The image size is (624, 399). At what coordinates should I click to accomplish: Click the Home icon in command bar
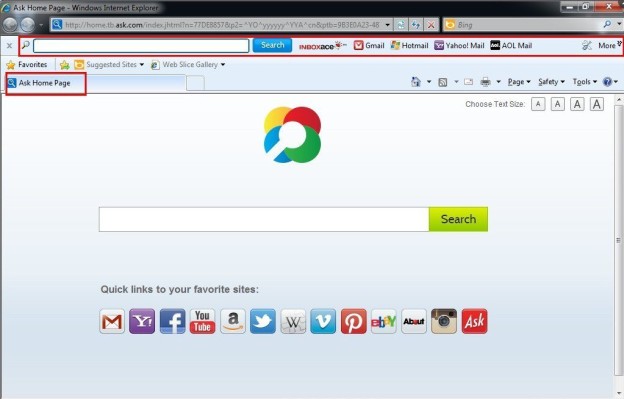click(415, 82)
